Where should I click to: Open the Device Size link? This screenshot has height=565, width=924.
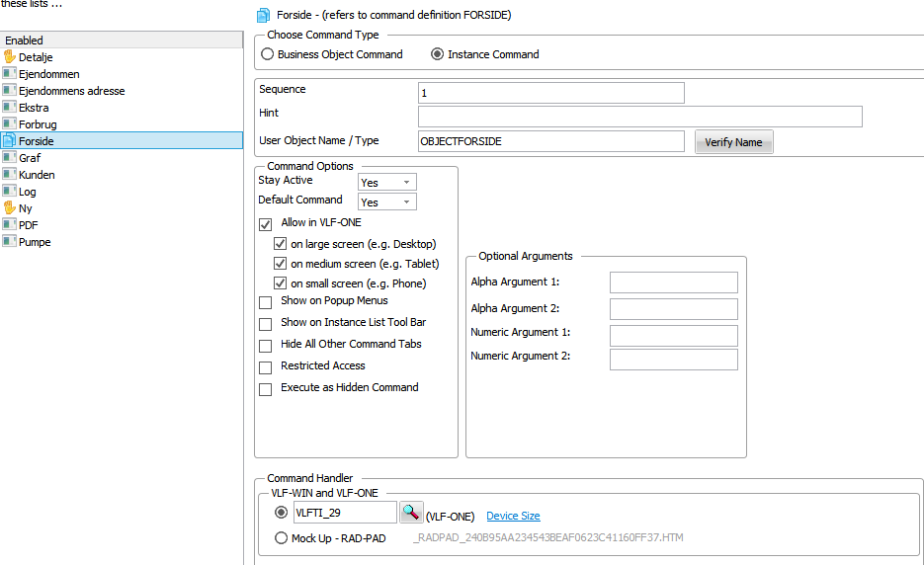(x=513, y=516)
